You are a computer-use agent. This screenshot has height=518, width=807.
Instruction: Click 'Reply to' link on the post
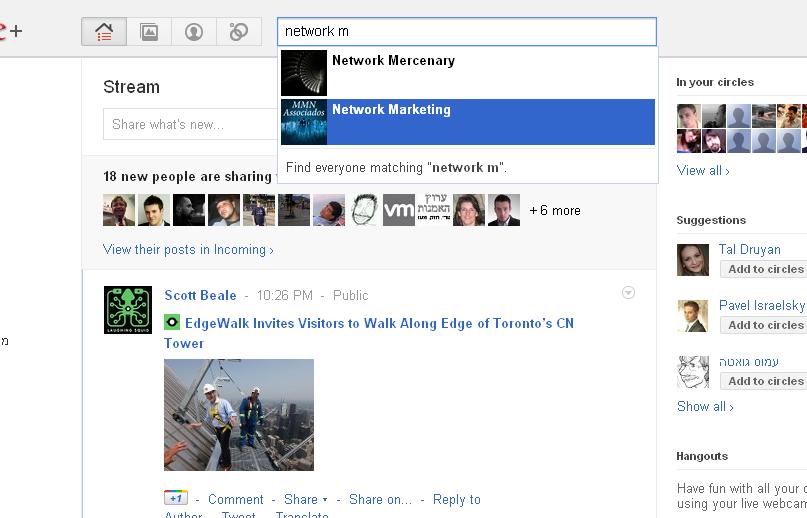[x=457, y=499]
